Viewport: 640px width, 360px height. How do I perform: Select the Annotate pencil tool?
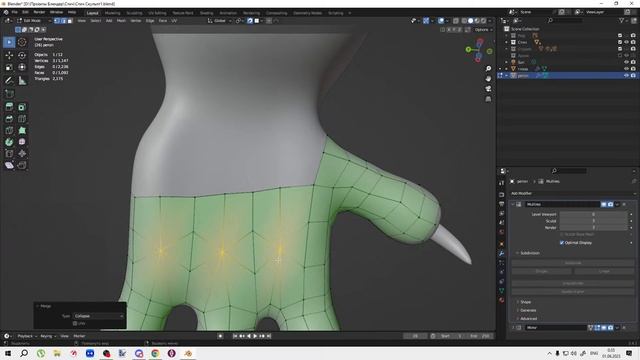click(x=9, y=81)
